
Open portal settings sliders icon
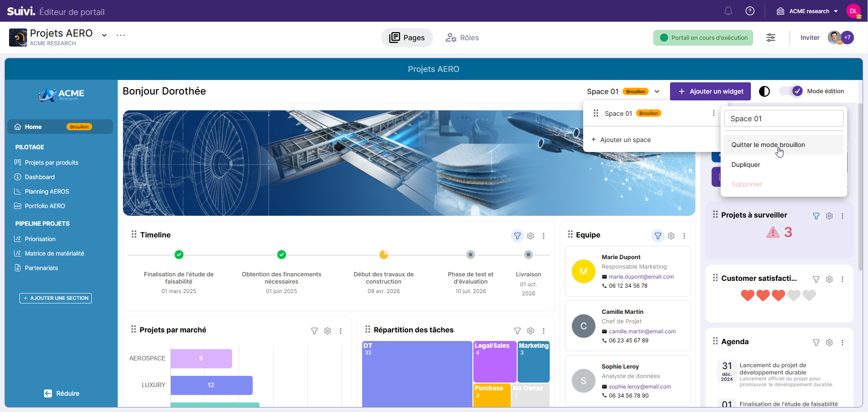[771, 38]
